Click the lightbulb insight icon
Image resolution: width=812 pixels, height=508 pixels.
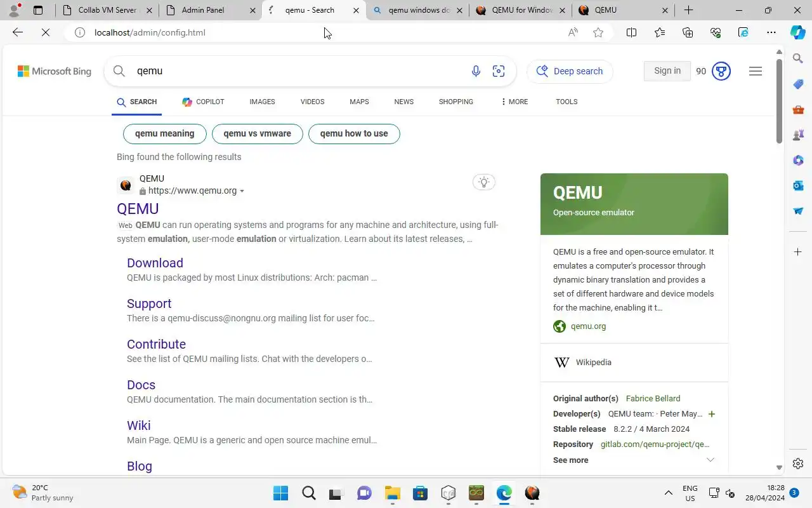coord(484,182)
